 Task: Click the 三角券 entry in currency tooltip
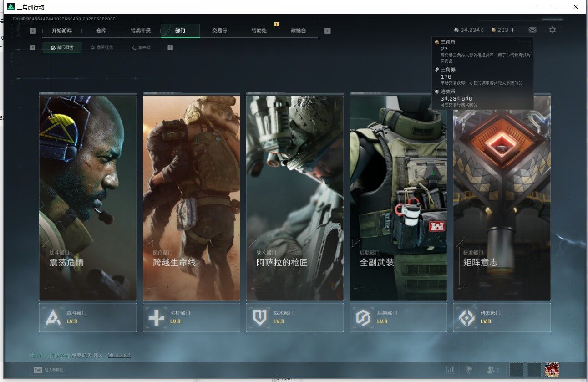(483, 76)
